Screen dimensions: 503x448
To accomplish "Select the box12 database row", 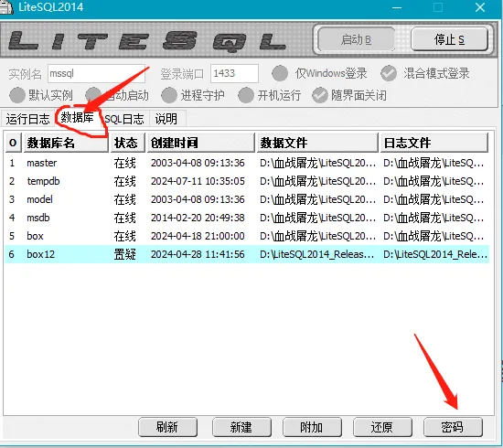I will point(247,254).
